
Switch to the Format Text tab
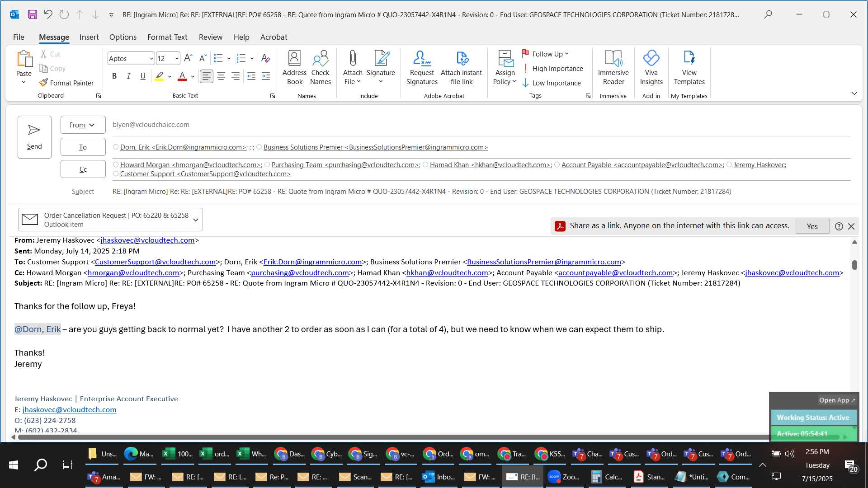pos(167,37)
